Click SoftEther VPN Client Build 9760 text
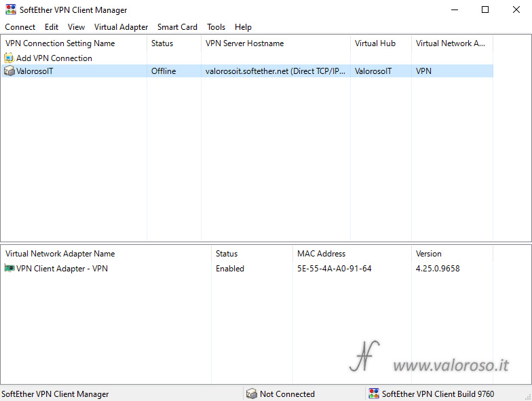 click(x=438, y=394)
